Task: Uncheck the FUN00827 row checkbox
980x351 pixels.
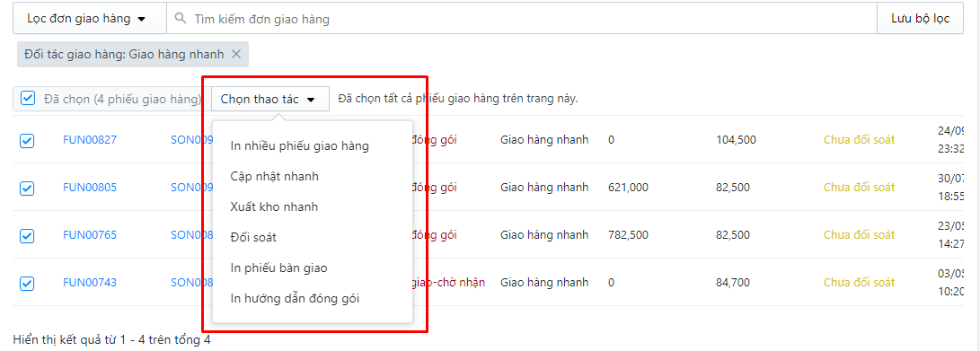Action: 26,141
